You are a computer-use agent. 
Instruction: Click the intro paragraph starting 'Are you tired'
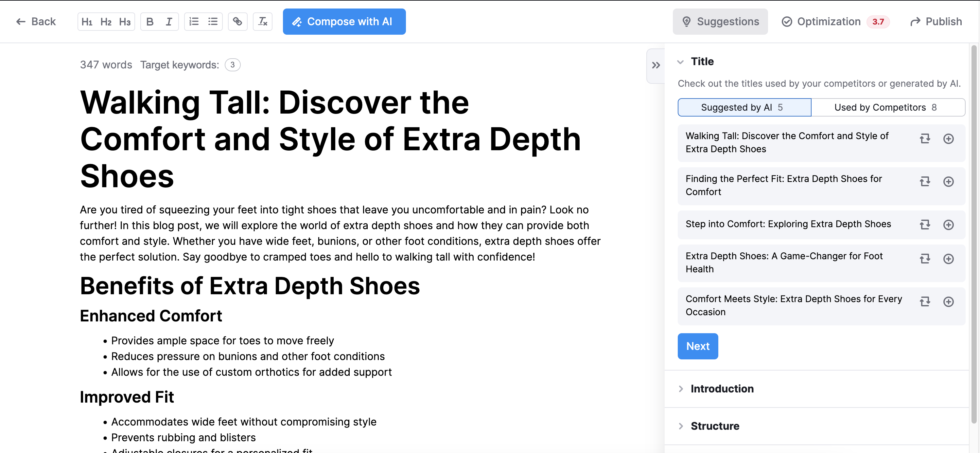point(340,233)
